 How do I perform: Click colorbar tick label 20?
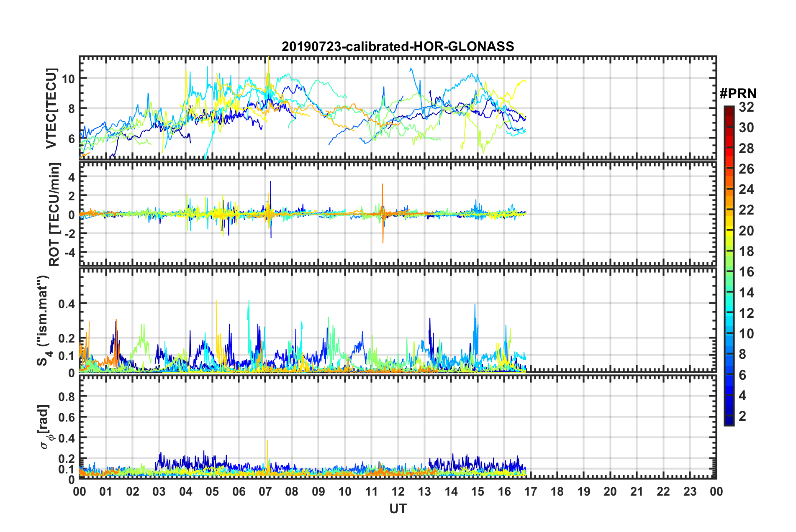point(746,231)
